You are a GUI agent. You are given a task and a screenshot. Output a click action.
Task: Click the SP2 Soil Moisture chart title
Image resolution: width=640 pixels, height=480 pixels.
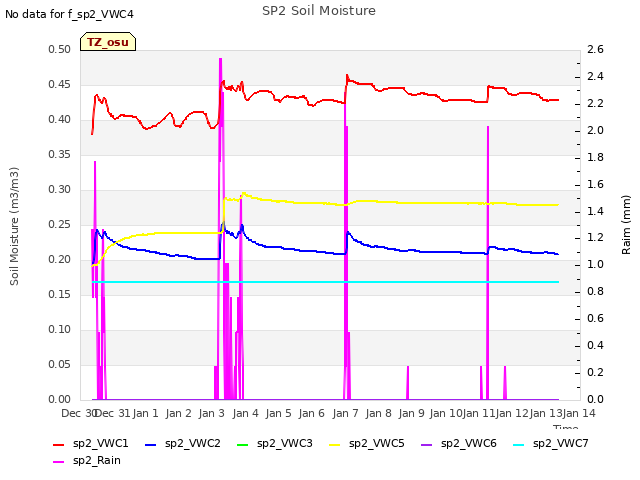point(319,11)
